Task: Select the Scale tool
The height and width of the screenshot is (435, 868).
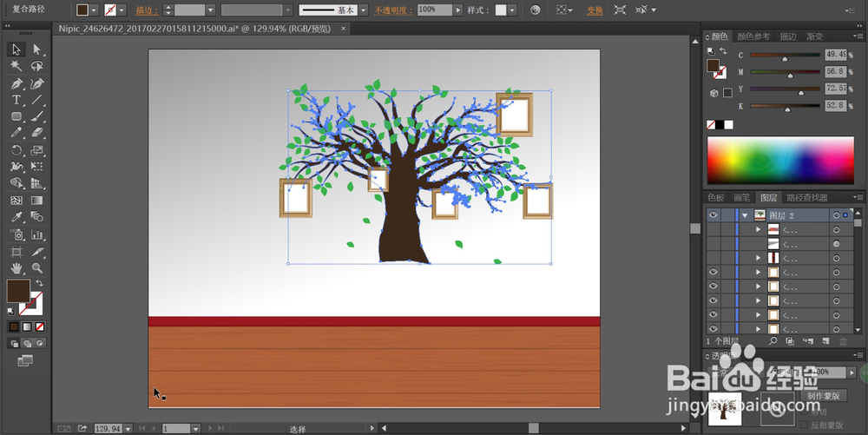Action: click(37, 150)
